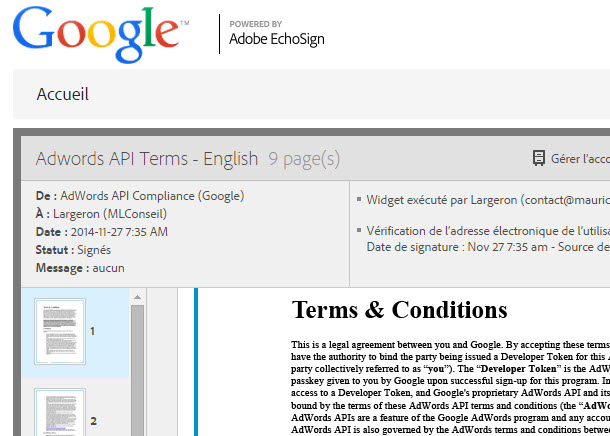Click recipient 'Largeron (MLConseil)'

(110, 214)
